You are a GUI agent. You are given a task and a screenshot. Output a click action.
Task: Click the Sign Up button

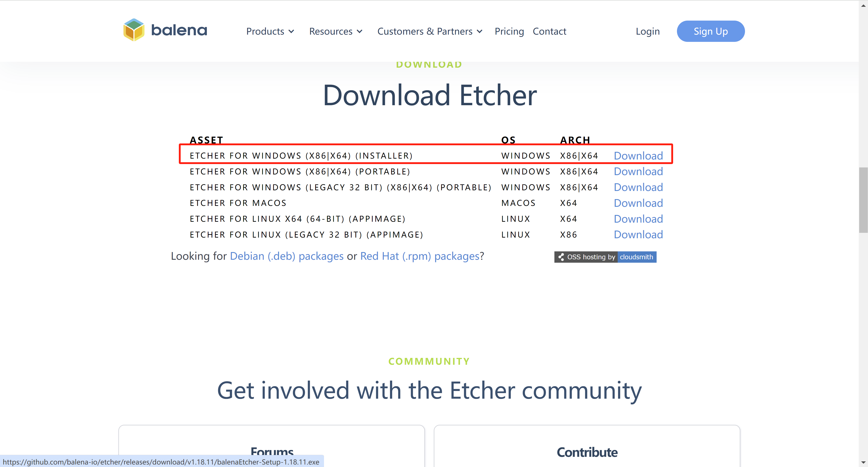pos(711,31)
